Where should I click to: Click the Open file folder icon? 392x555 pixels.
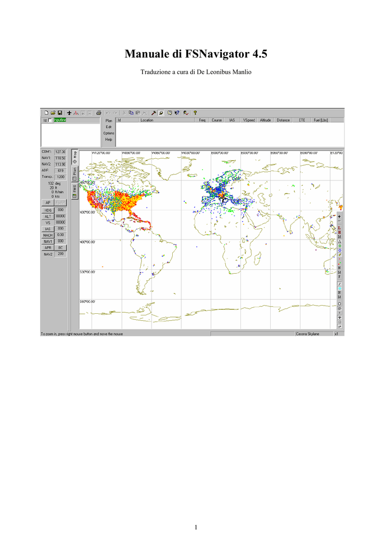[53, 113]
